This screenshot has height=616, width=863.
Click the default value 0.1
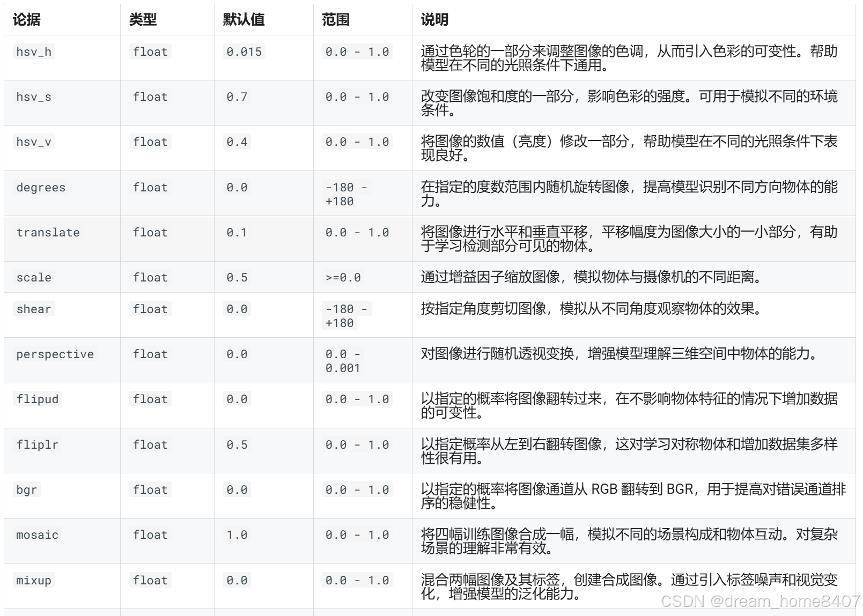point(237,232)
